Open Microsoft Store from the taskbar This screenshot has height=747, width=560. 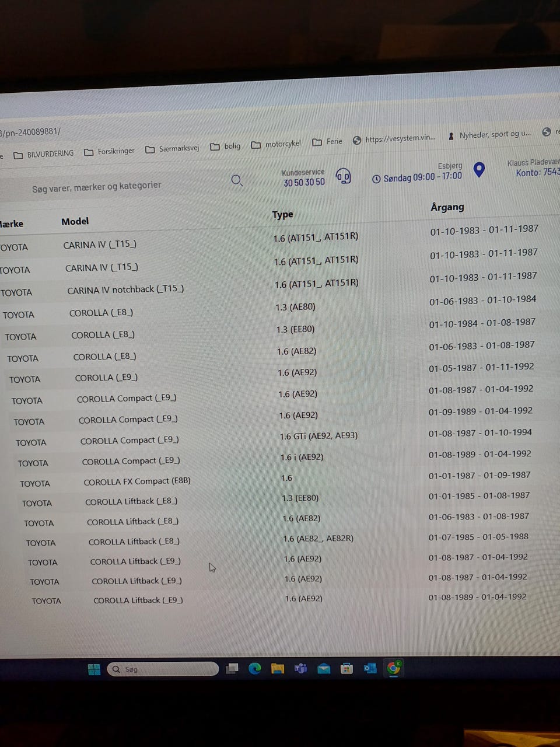(x=346, y=669)
